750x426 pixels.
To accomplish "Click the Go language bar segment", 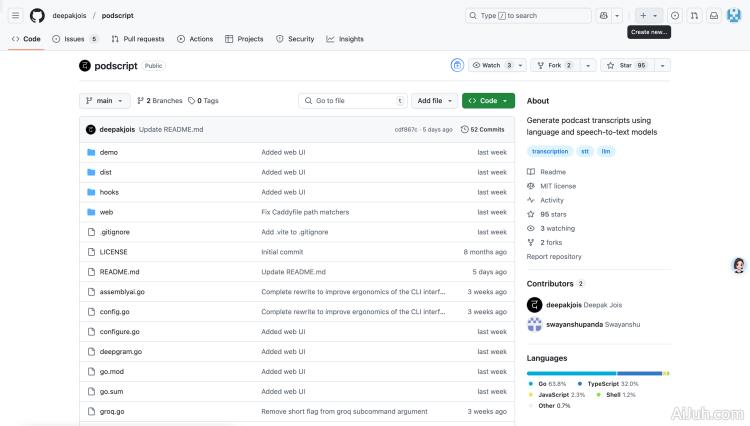I will pyautogui.click(x=571, y=373).
